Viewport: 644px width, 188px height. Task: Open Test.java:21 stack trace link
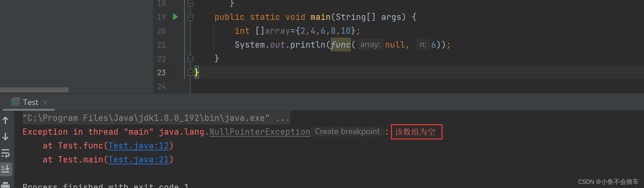(x=139, y=160)
